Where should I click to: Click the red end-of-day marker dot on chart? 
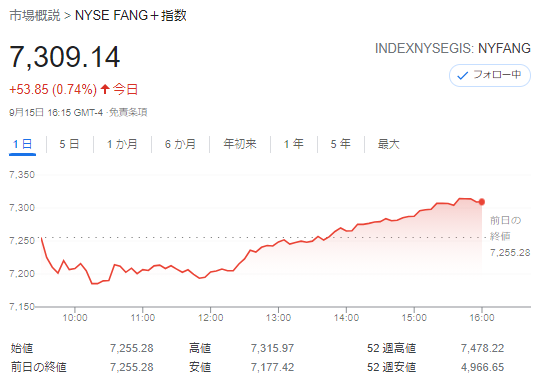tap(482, 202)
